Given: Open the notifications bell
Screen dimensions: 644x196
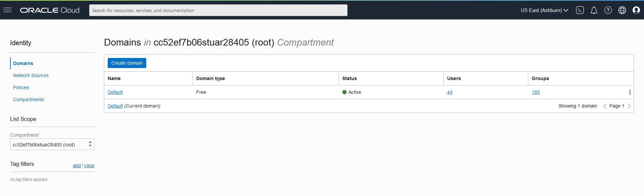Looking at the screenshot, I should pyautogui.click(x=594, y=10).
